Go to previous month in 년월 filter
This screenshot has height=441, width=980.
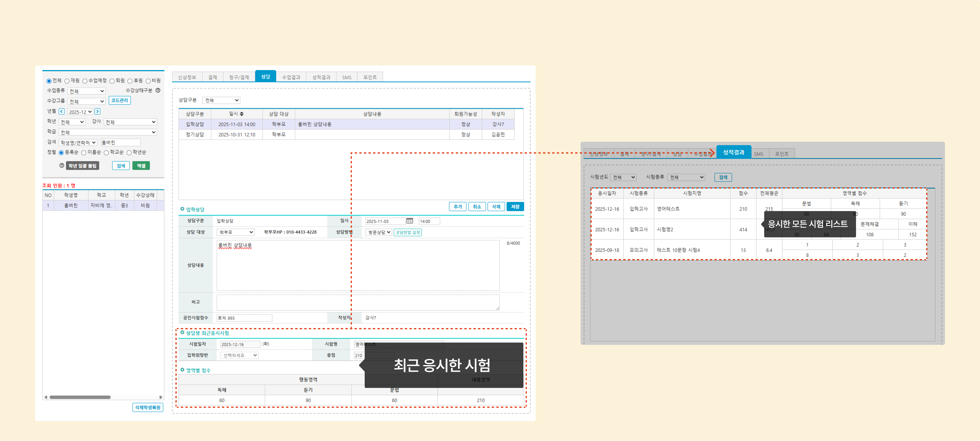(62, 111)
